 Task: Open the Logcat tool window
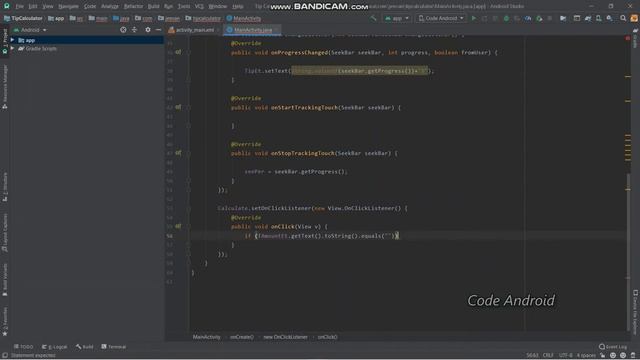[x=54, y=347]
